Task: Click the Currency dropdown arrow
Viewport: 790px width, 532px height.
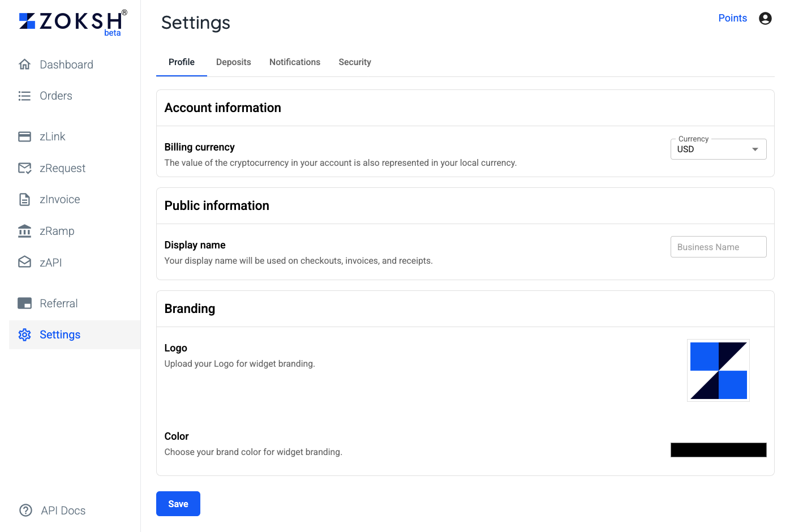Action: (755, 149)
